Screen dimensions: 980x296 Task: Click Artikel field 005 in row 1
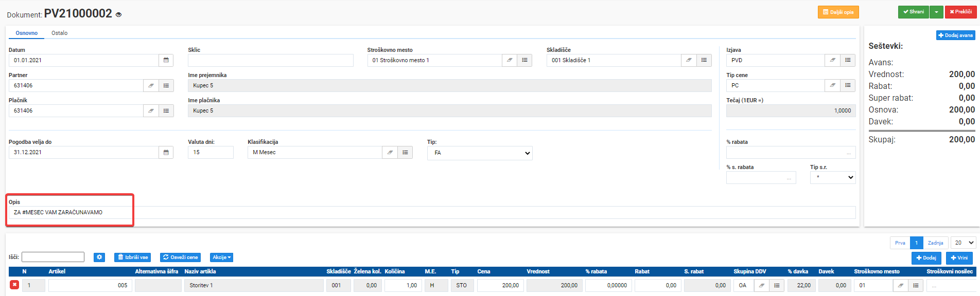pos(90,285)
